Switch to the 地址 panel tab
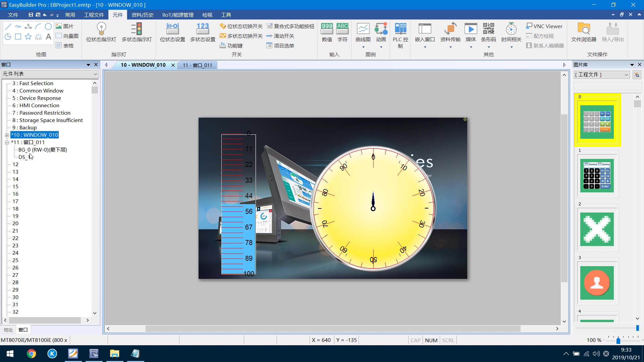The width and height of the screenshot is (644, 362). click(8, 330)
